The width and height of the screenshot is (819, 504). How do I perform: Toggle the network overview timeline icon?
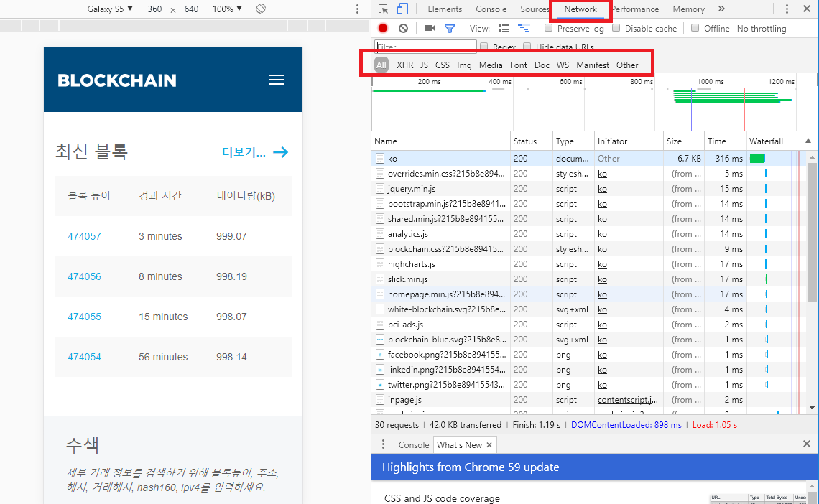coord(522,28)
